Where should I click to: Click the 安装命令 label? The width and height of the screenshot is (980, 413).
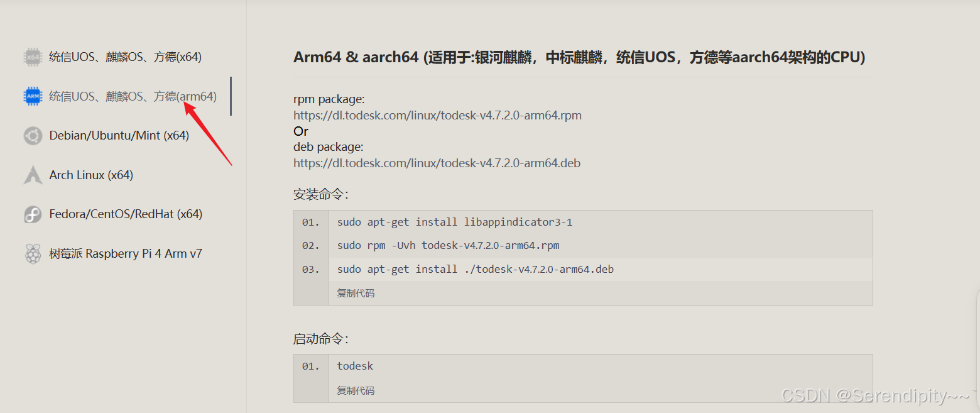click(x=320, y=194)
